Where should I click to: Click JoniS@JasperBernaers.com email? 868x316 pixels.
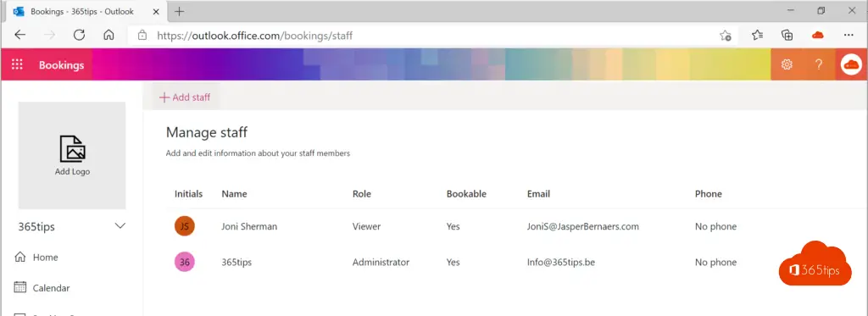coord(583,226)
